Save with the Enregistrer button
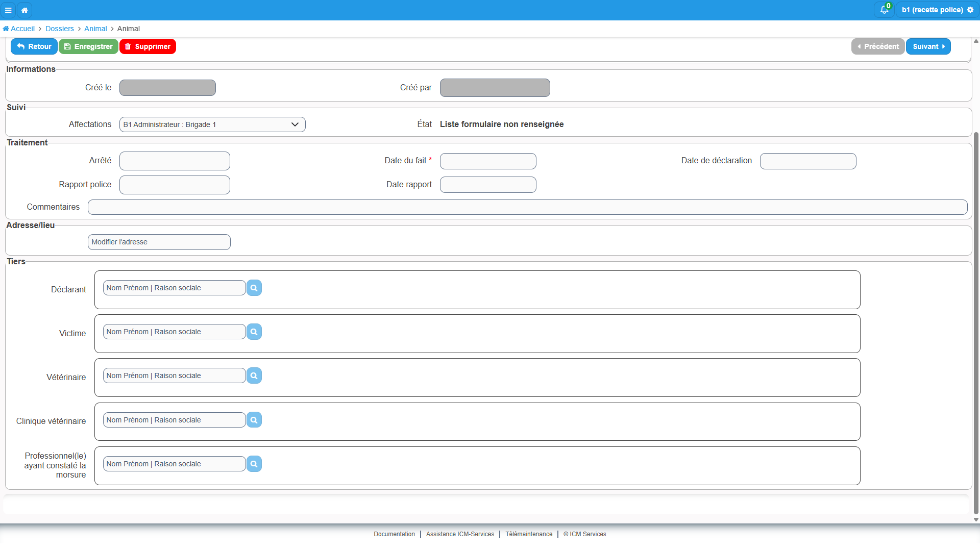The height and width of the screenshot is (551, 980). [x=88, y=46]
